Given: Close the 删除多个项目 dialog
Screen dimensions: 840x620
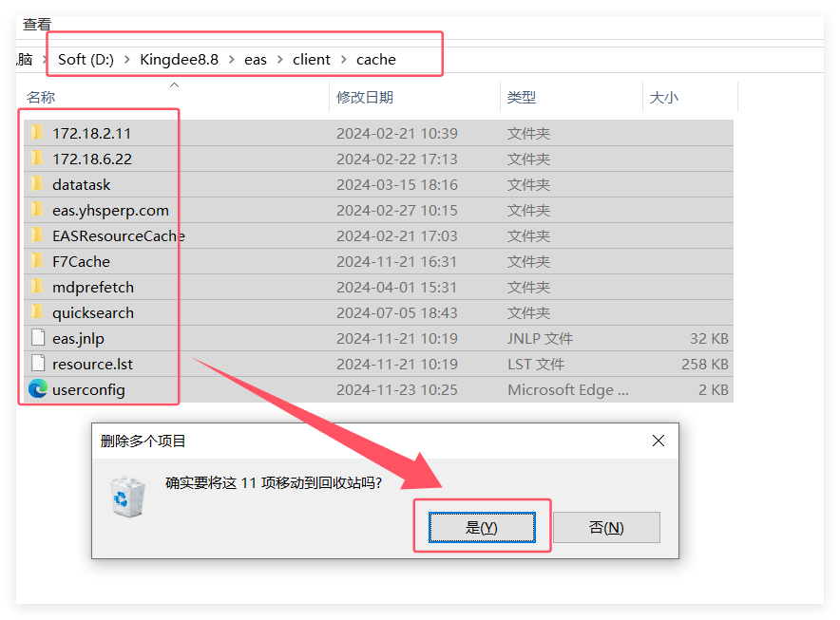Looking at the screenshot, I should [659, 441].
